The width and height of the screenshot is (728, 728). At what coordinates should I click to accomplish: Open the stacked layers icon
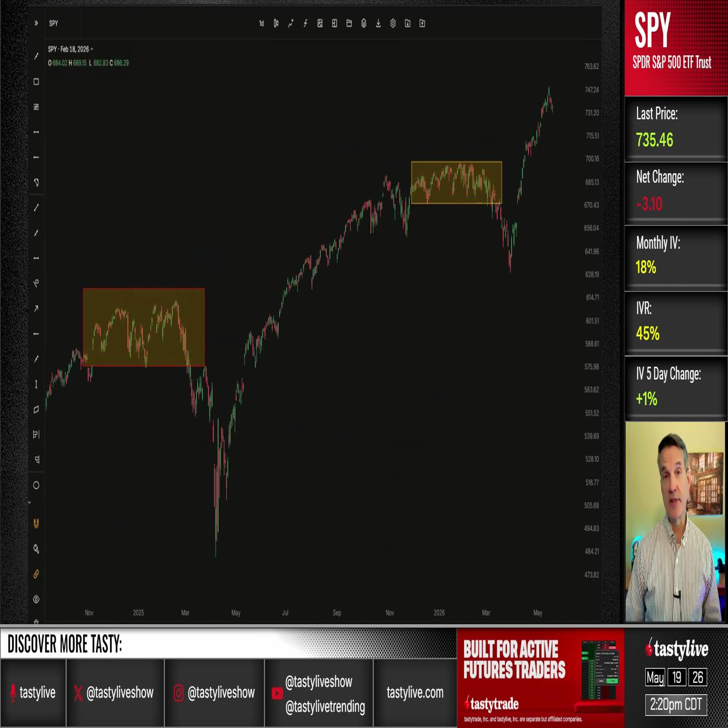tap(364, 23)
